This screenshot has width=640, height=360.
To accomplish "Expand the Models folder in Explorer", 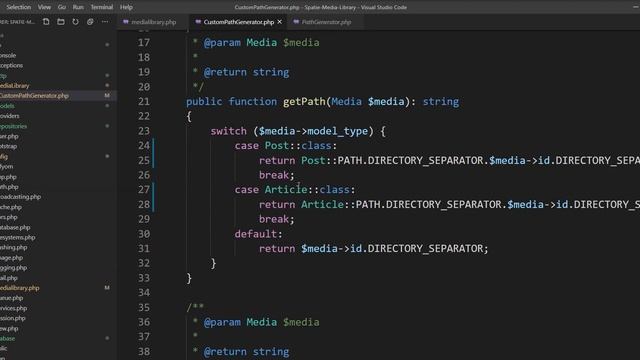I will coord(7,106).
